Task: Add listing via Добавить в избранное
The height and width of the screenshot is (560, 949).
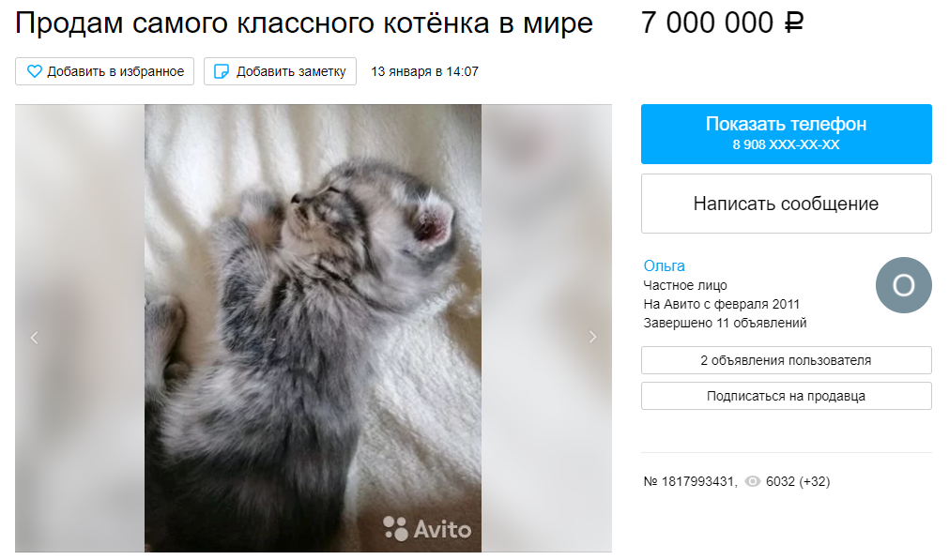Action: click(105, 71)
